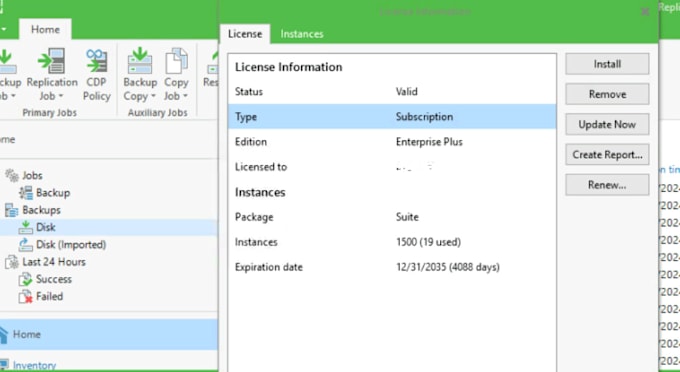
Task: Select the Home ribbon tab
Action: [45, 29]
